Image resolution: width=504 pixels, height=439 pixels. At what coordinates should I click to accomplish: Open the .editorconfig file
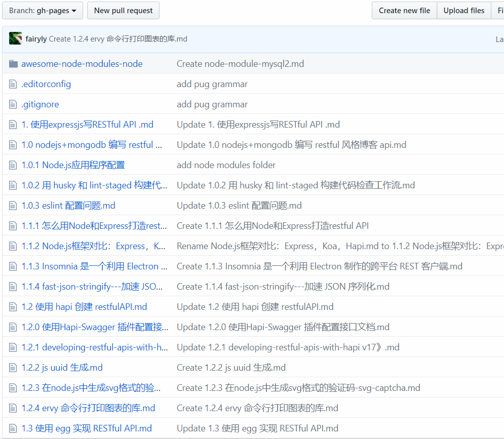[46, 84]
